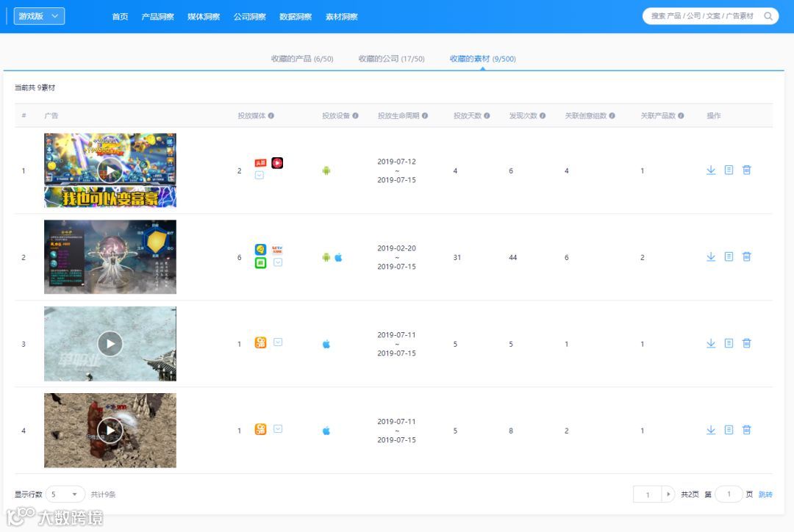
Task: Switch to 收藏的公司 tab
Action: click(x=391, y=59)
